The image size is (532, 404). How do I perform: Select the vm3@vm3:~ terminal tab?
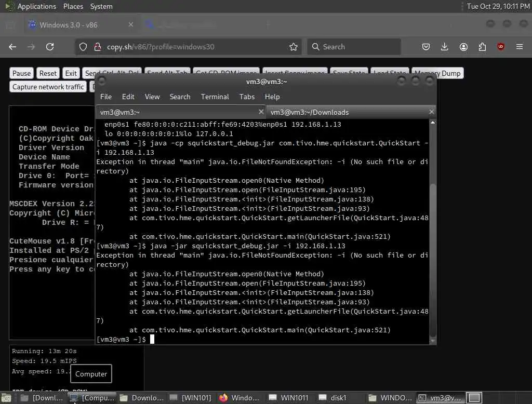coord(180,112)
